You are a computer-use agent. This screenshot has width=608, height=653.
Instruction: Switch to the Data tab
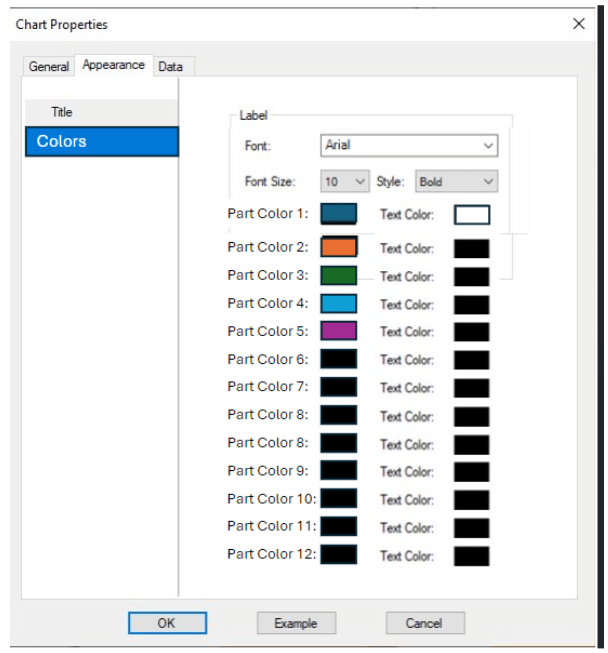point(170,67)
